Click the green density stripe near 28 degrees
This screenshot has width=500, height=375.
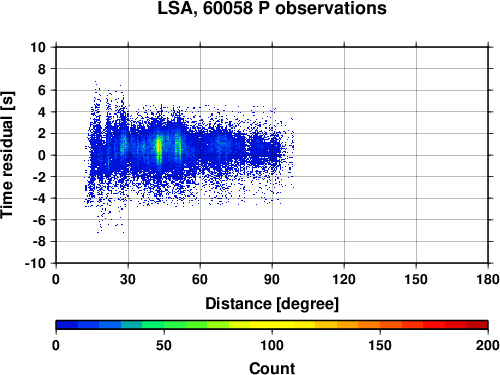coord(123,145)
